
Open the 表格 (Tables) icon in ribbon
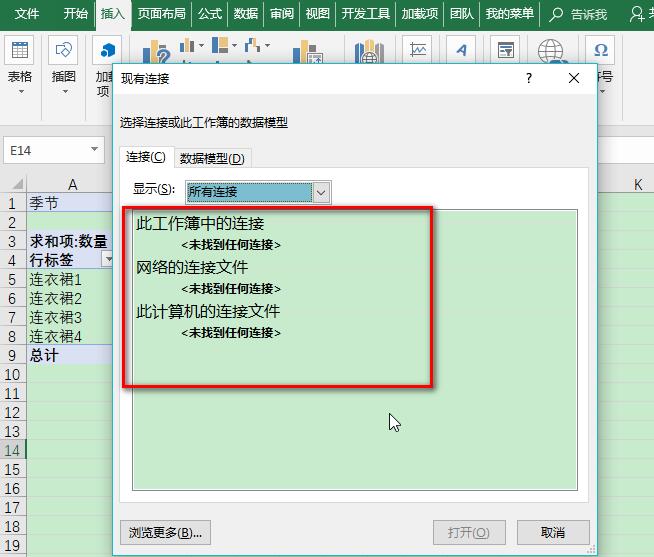(19, 50)
